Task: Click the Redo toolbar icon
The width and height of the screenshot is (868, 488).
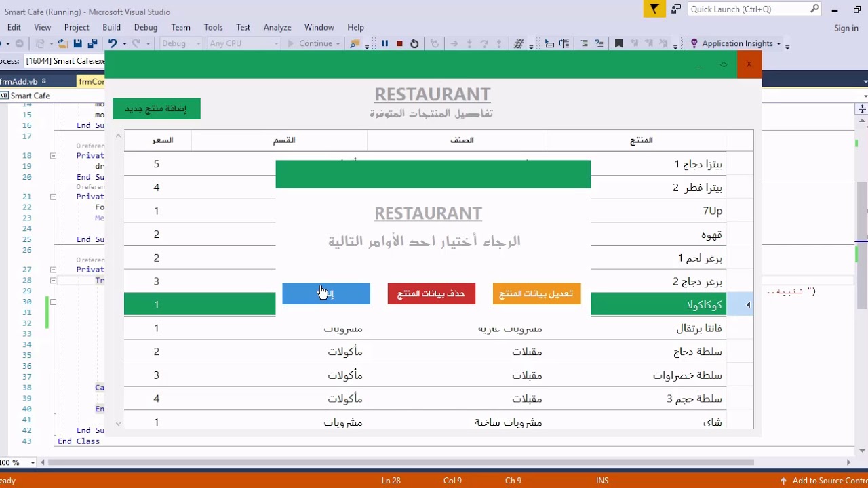Action: [136, 43]
